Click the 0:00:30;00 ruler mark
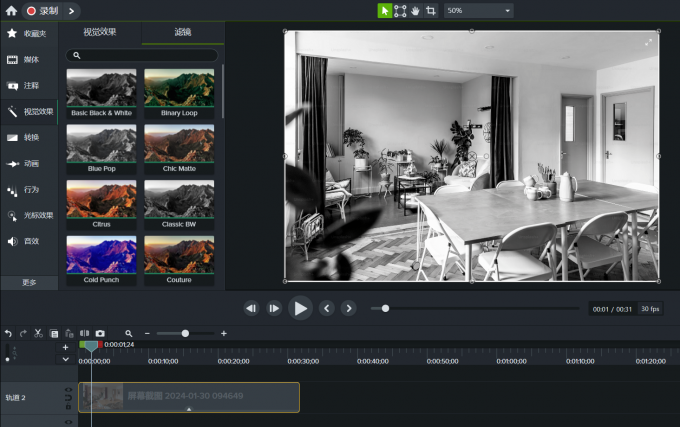 coord(303,361)
